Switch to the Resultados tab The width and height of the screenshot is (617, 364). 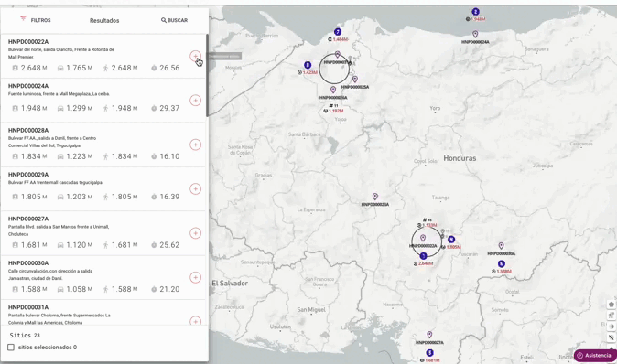pyautogui.click(x=104, y=20)
